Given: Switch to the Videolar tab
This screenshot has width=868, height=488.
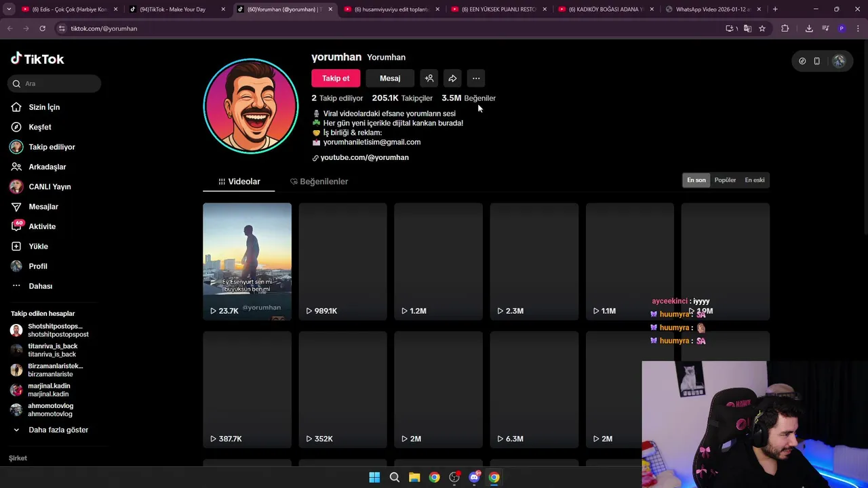Looking at the screenshot, I should tap(239, 182).
